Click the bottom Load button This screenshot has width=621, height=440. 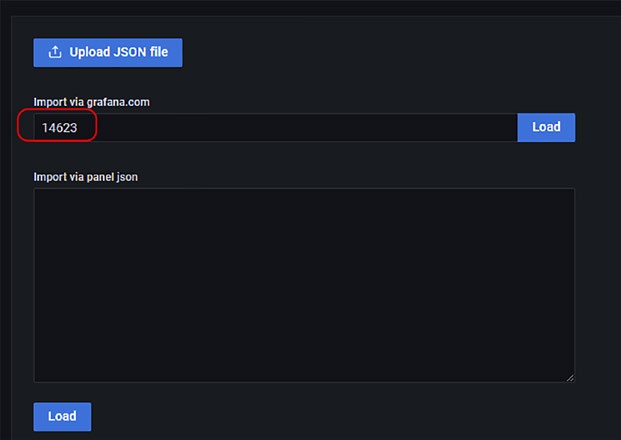(x=62, y=417)
